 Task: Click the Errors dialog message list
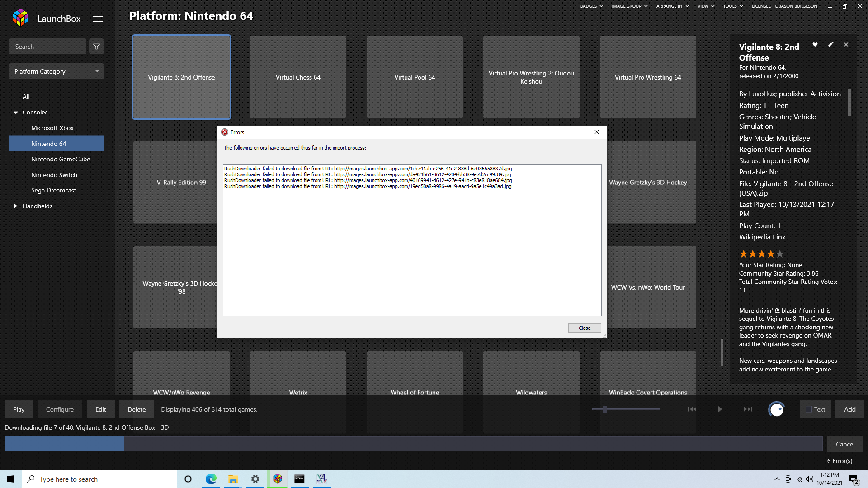tap(412, 240)
